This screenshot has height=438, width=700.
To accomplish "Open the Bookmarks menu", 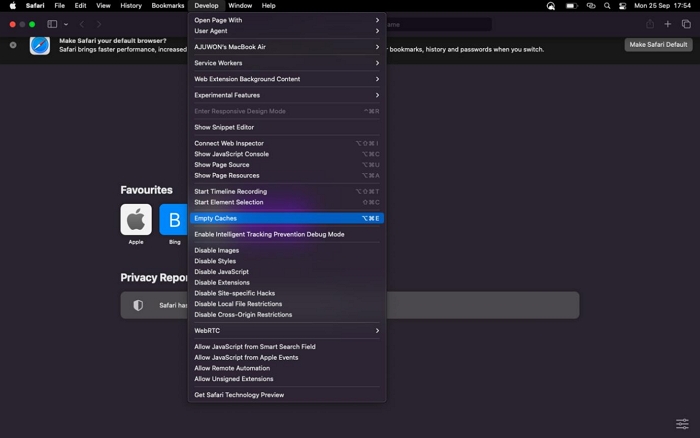I will [x=167, y=6].
